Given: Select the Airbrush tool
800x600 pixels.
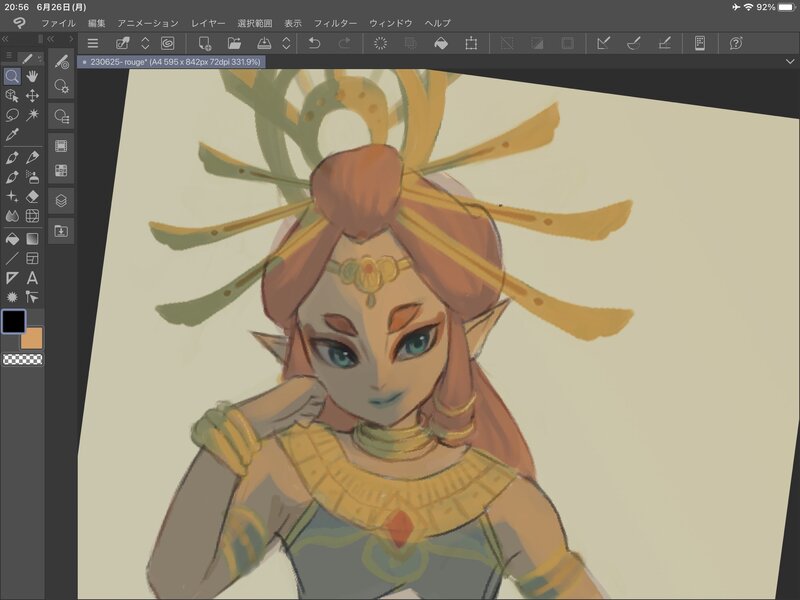Looking at the screenshot, I should click(32, 177).
